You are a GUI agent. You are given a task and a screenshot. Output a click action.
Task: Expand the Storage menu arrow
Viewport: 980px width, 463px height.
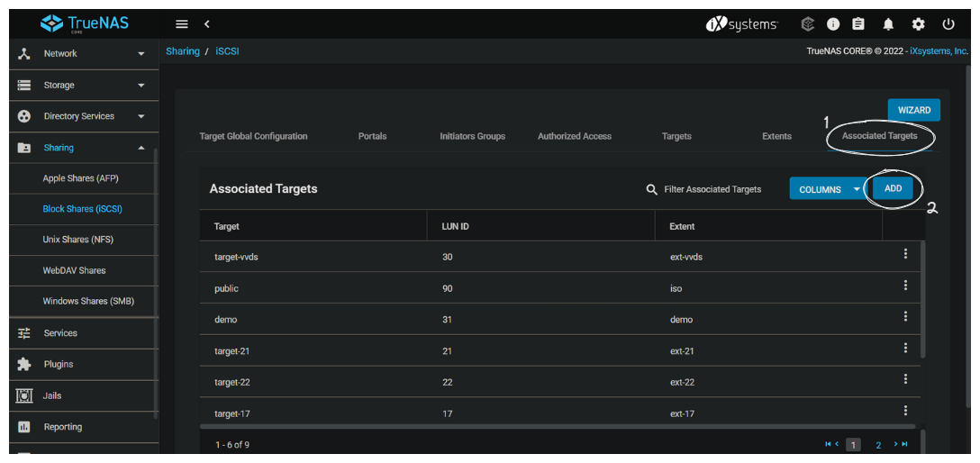coord(141,86)
